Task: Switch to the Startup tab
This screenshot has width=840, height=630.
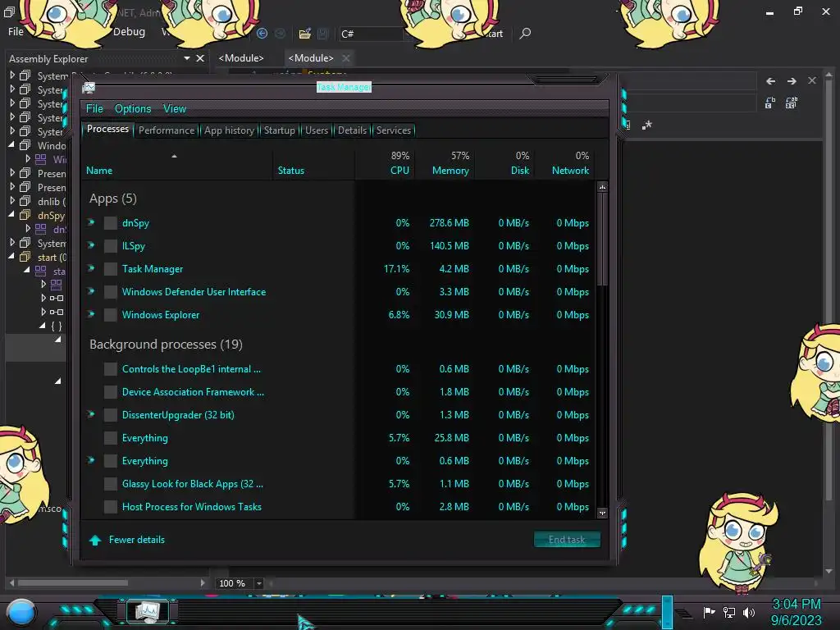Action: [x=279, y=130]
